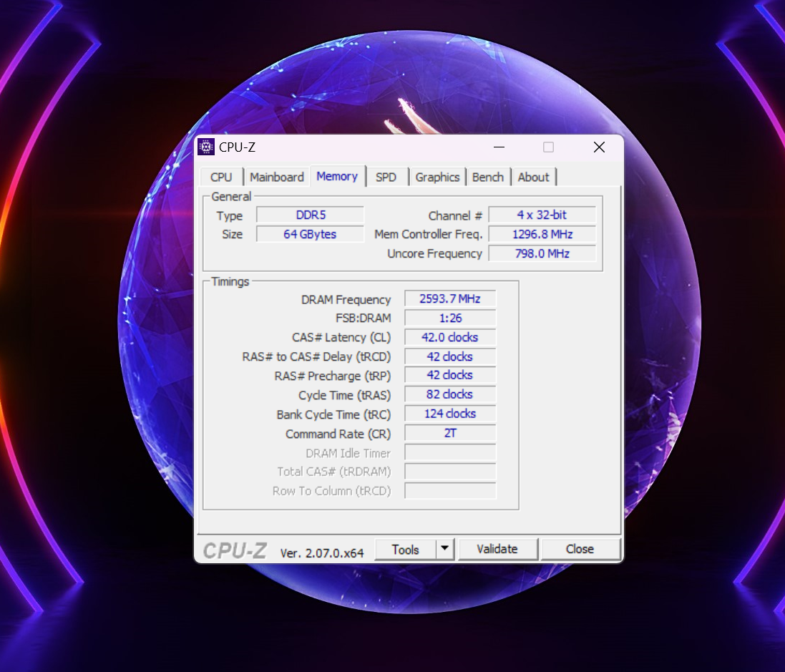Expand the Tools dropdown arrow
Screen dimensions: 785x672
[444, 550]
